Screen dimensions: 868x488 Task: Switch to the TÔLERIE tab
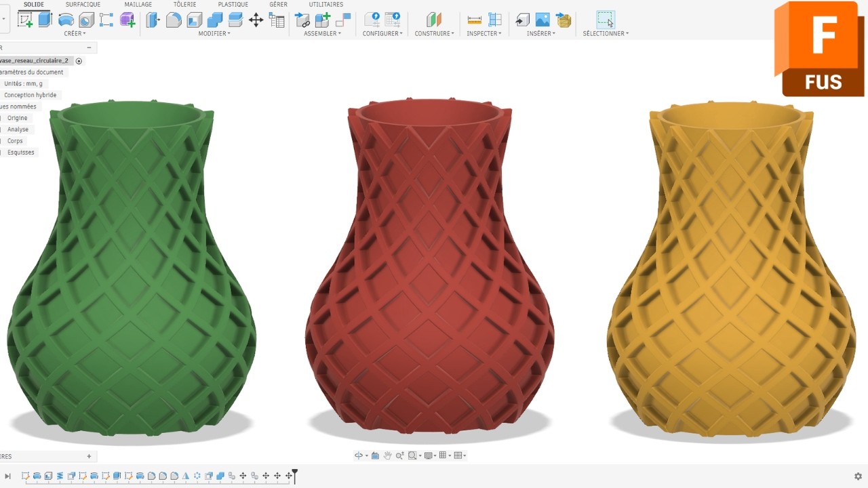point(185,4)
